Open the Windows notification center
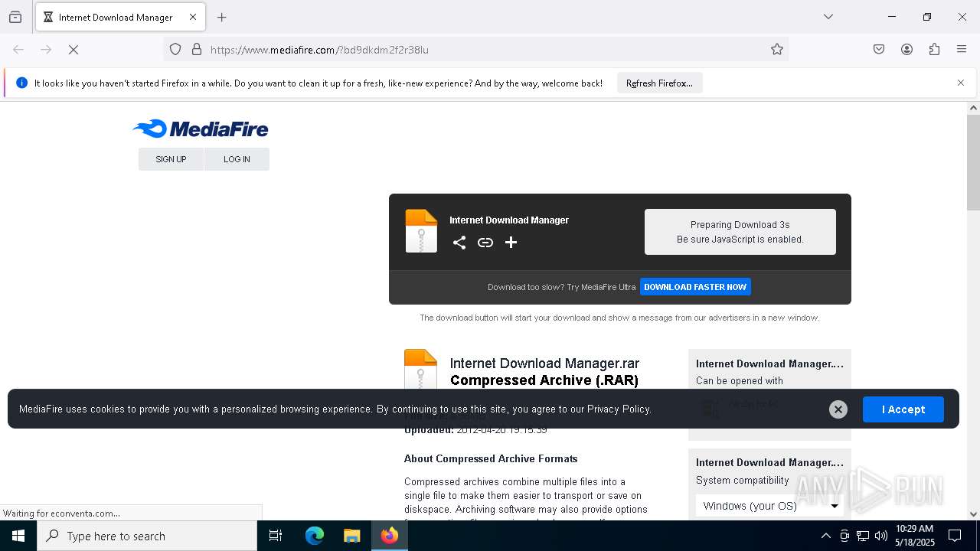 click(x=955, y=536)
